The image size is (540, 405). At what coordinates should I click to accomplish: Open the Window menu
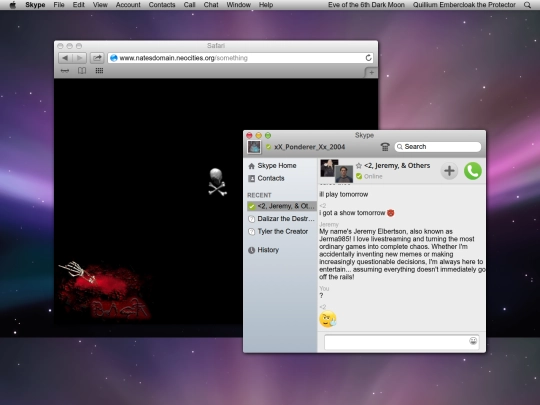point(239,5)
